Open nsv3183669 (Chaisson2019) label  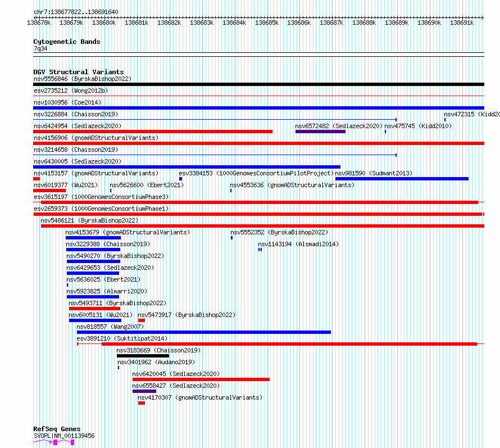[x=158, y=350]
